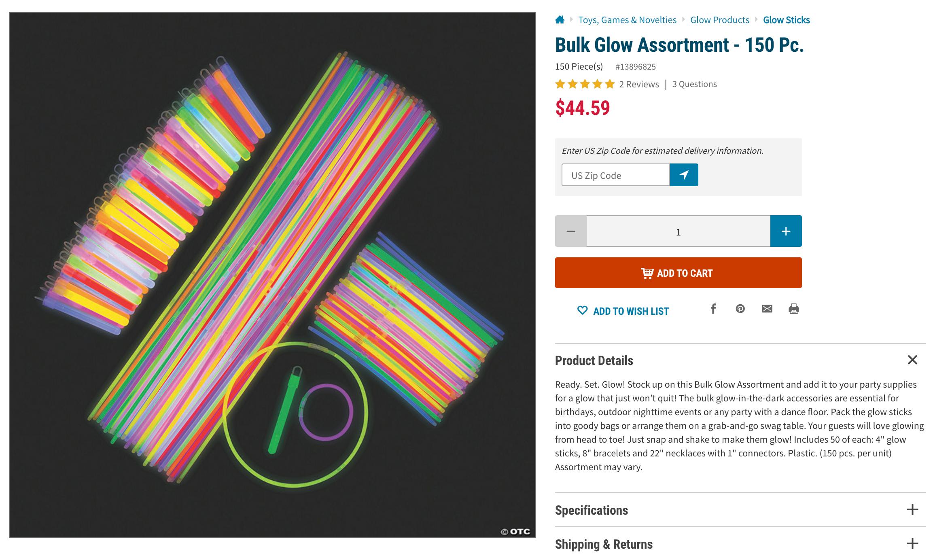Click the heart wish list icon

[x=582, y=310]
